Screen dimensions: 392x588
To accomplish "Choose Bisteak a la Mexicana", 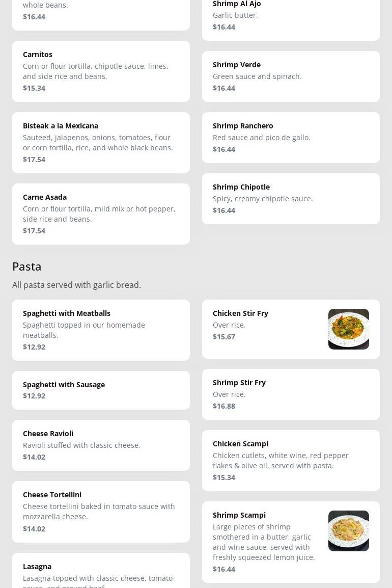I will point(101,143).
